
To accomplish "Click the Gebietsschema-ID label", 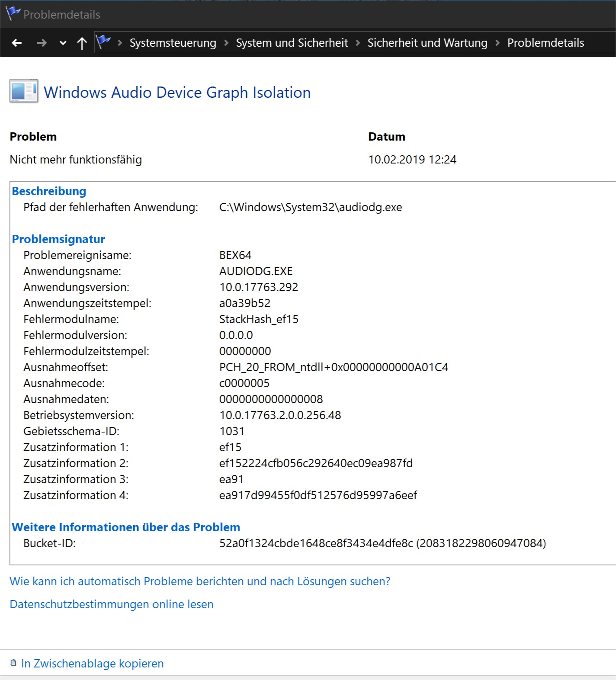I will pos(71,431).
